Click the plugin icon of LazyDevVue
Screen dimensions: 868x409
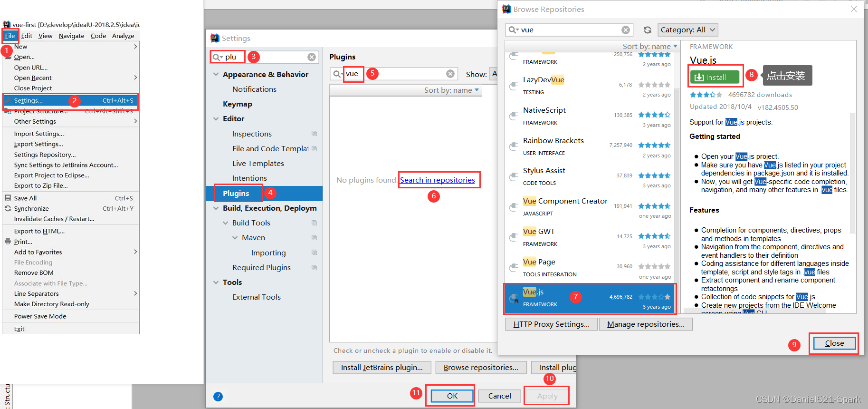point(513,86)
